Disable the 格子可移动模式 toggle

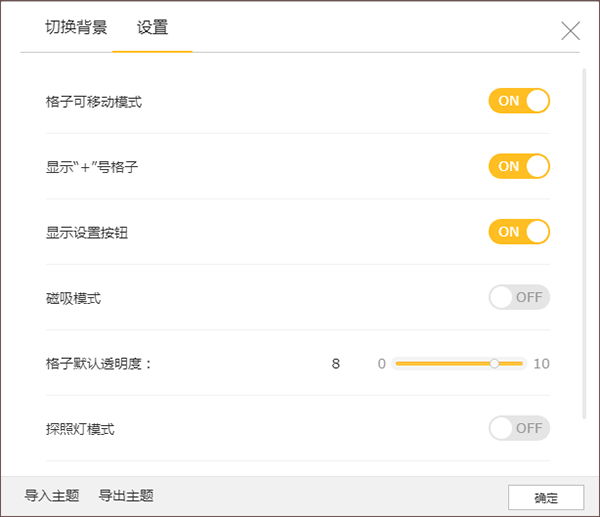tap(519, 101)
